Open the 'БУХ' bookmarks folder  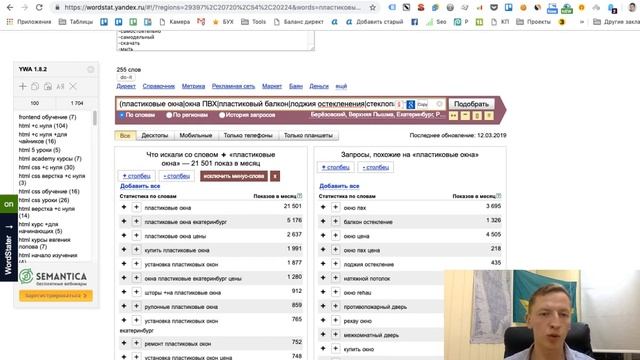point(223,22)
